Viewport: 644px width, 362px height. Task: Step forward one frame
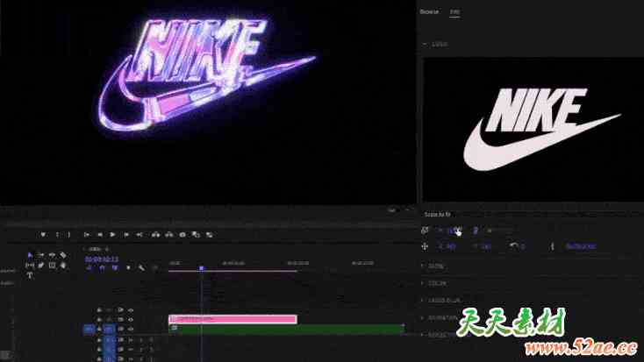(x=126, y=235)
